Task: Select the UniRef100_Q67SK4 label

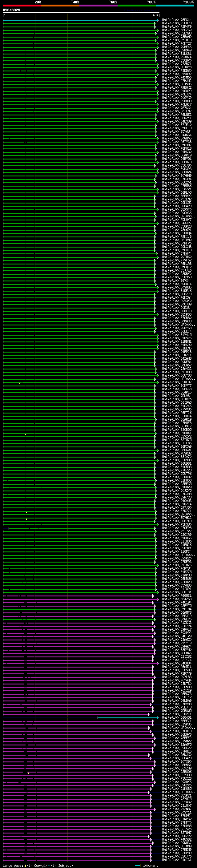Action: click(176, 108)
